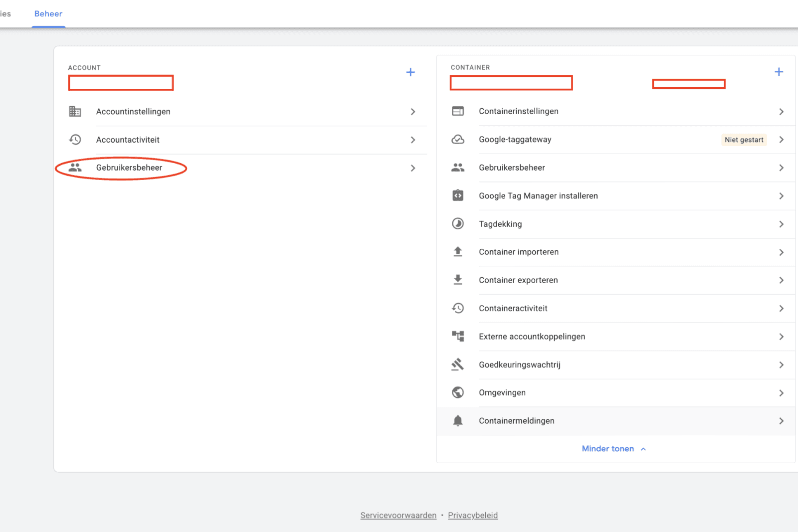The height and width of the screenshot is (532, 798).
Task: Click the Goedkeuringswachtrij gavel icon
Action: click(x=458, y=364)
